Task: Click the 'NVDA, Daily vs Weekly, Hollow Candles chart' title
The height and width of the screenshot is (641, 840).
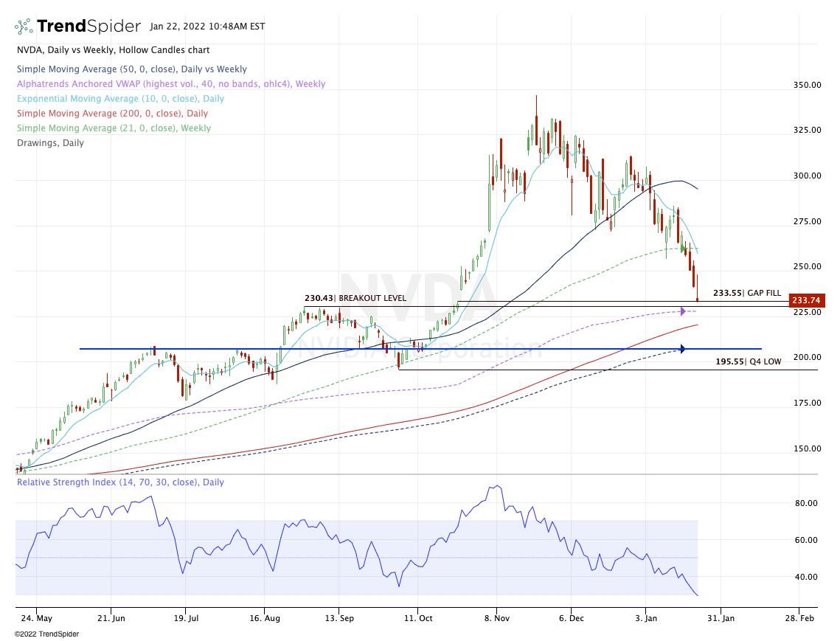Action: (113, 50)
